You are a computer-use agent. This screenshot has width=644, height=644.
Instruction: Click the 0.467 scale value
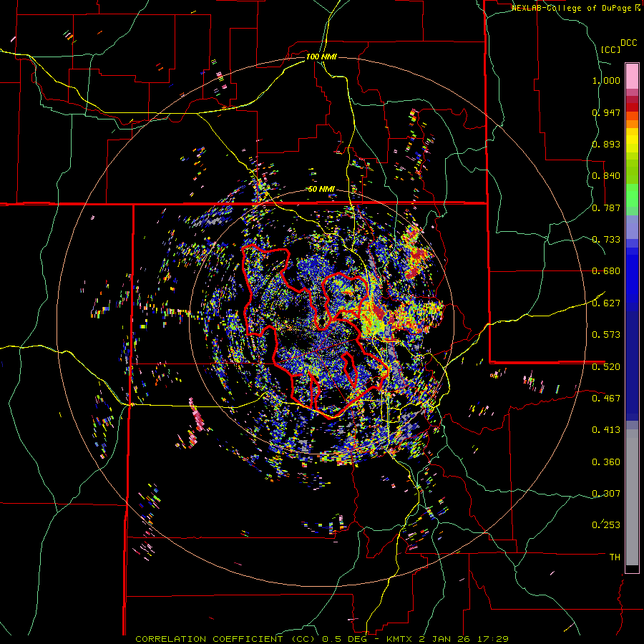tap(606, 398)
